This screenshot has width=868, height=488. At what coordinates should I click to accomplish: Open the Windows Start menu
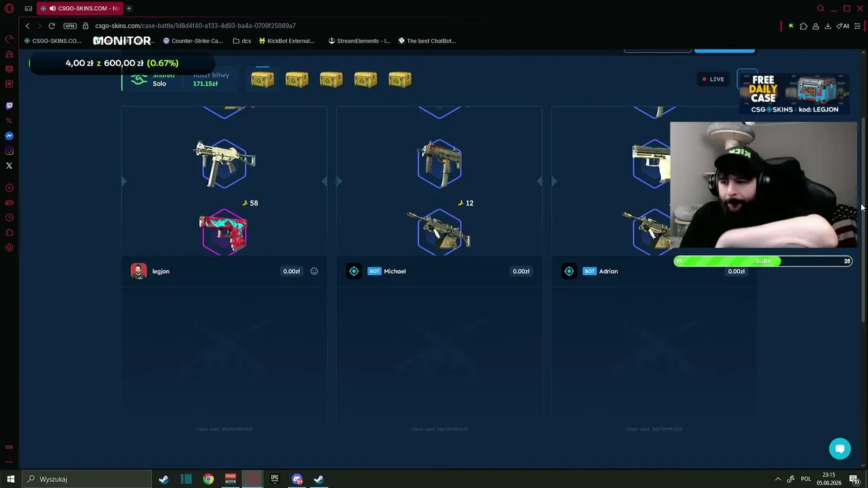[x=11, y=479]
